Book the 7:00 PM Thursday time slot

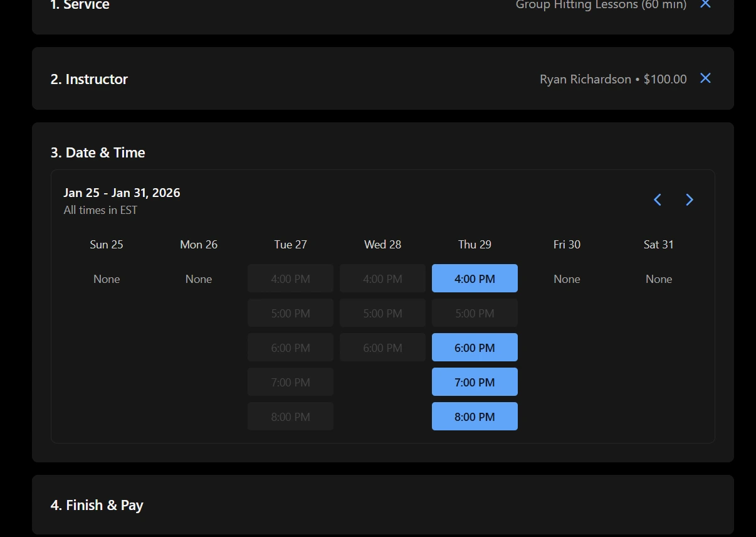[475, 381]
